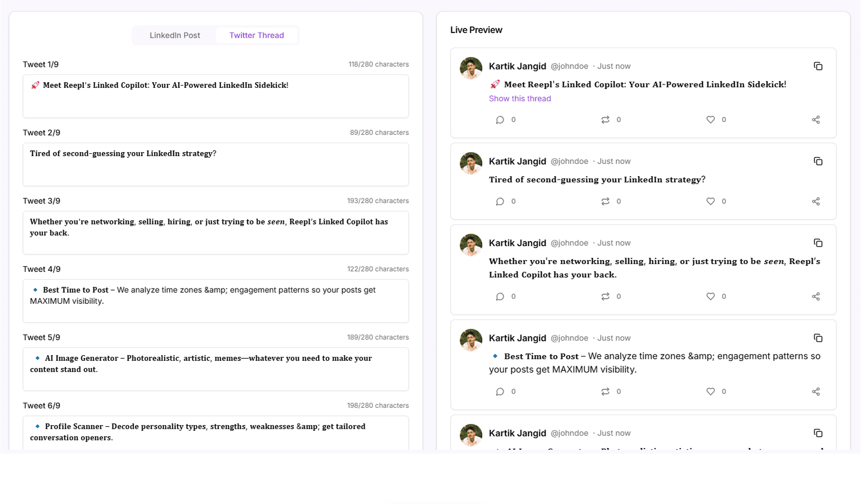Image resolution: width=861 pixels, height=504 pixels.
Task: Copy the last partially visible preview tweet
Action: 818,433
